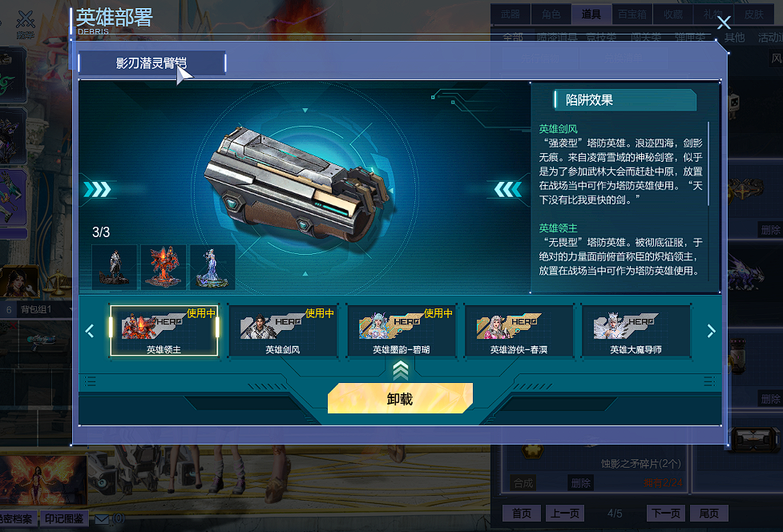Click the blue-robed deployed hero thumbnail

click(x=212, y=267)
